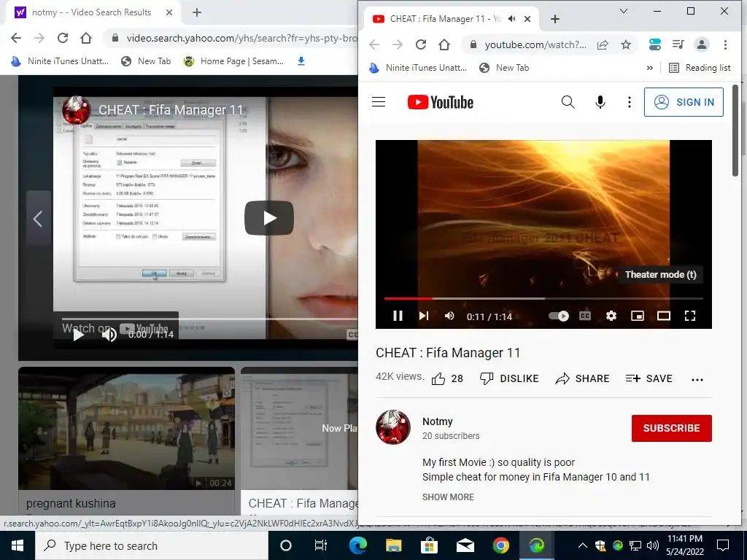This screenshot has height=560, width=747.
Task: Open Windows Start menu
Action: [18, 545]
